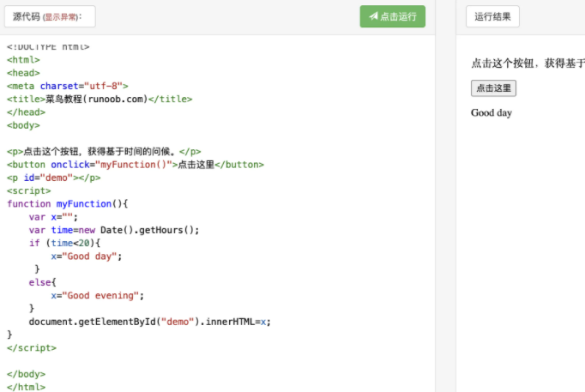Click the paper plane icon in run button

click(x=373, y=16)
